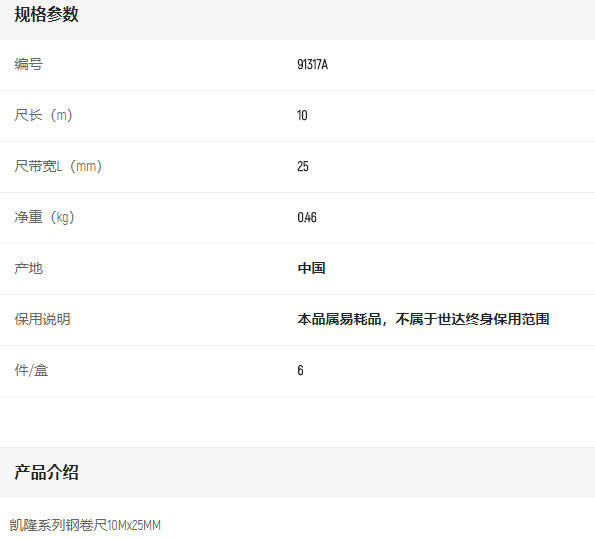Click the 件/盒 row label
This screenshot has width=595, height=541.
click(31, 370)
